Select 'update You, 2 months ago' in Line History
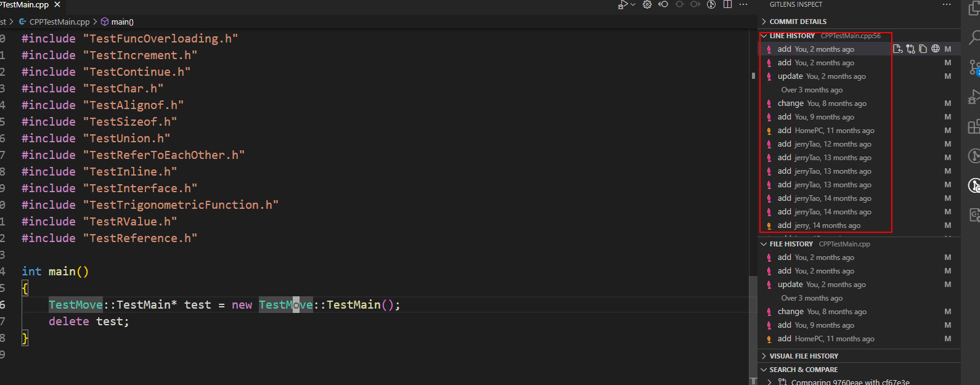This screenshot has height=385, width=980. click(859, 76)
